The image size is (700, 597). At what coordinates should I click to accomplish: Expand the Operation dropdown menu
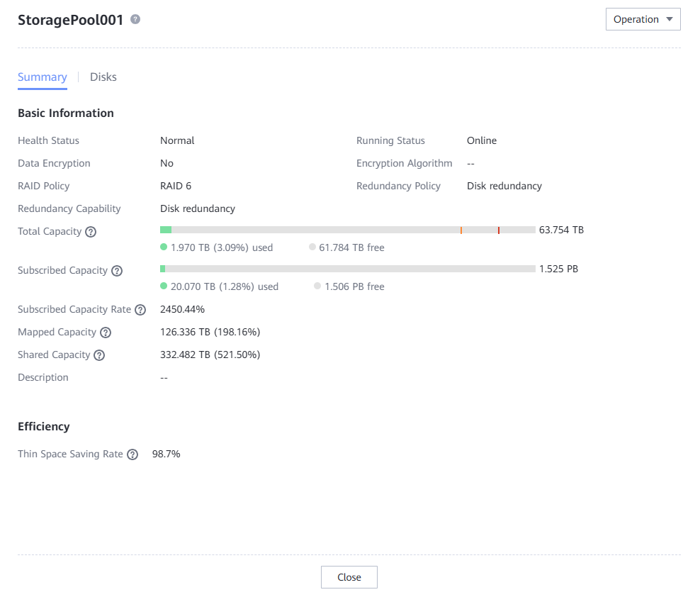tap(643, 20)
